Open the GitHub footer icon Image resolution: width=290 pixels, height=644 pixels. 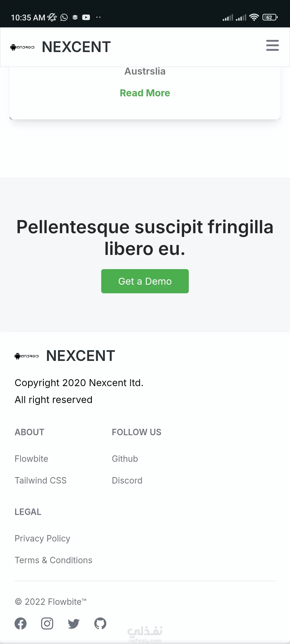[100, 623]
